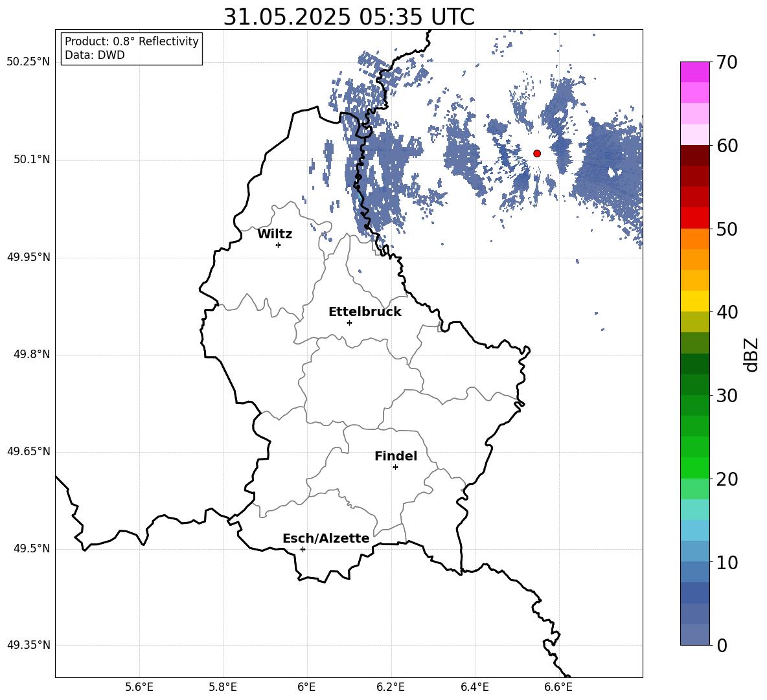The height and width of the screenshot is (700, 767).
Task: Click the slate-blue bottom colorbar segment at 0
Action: pos(695,635)
